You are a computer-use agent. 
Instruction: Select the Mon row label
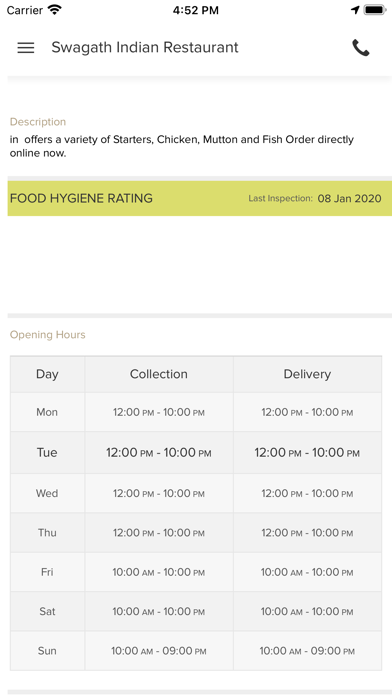click(48, 412)
